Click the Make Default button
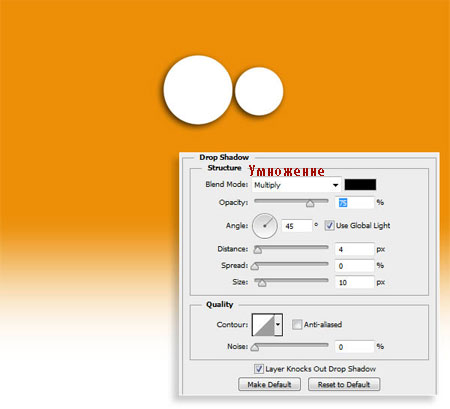450x409 pixels. 269,384
